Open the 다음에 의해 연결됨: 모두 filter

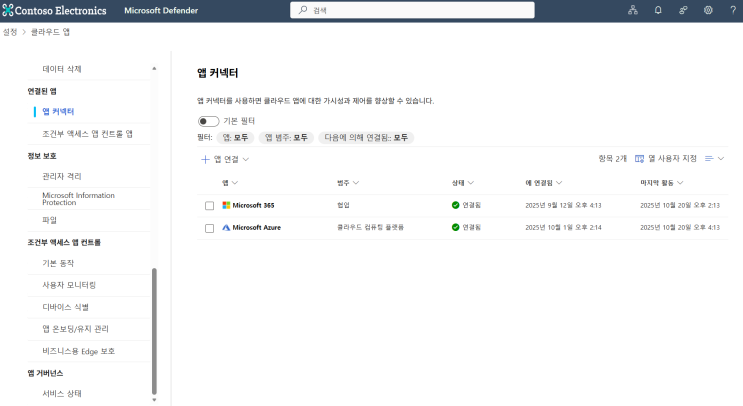coord(366,137)
